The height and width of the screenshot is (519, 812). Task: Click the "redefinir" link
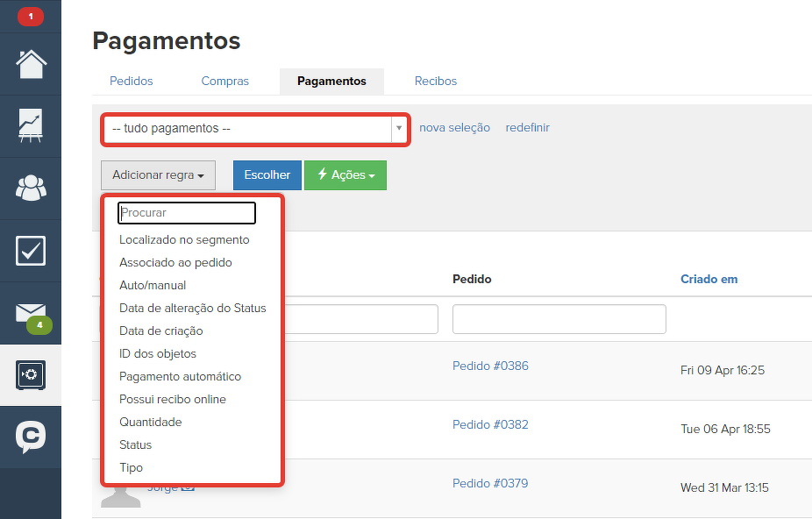527,128
